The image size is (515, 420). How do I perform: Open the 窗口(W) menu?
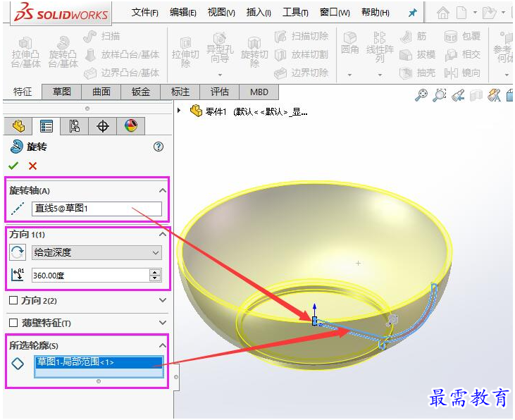[x=335, y=13]
